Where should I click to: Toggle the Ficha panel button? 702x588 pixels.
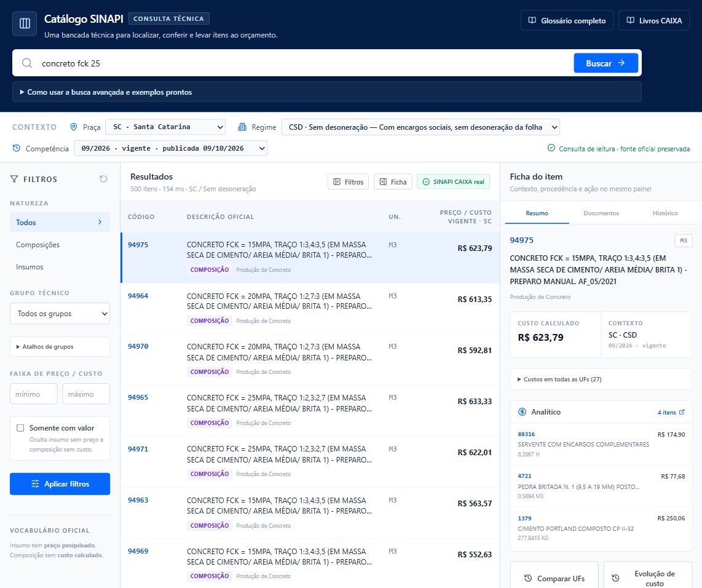click(393, 182)
